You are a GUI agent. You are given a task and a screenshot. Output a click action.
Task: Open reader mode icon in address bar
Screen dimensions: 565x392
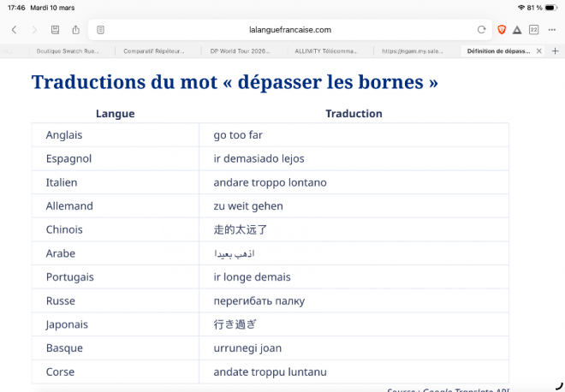pyautogui.click(x=101, y=29)
